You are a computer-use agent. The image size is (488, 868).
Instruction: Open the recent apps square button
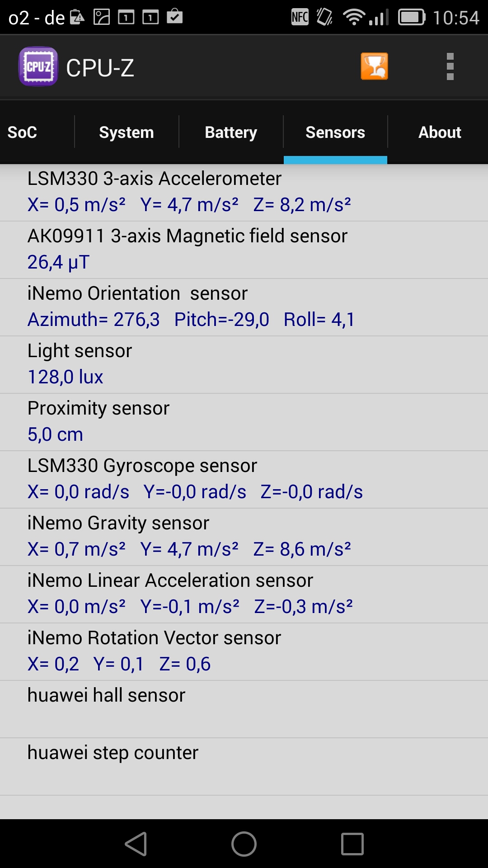352,844
